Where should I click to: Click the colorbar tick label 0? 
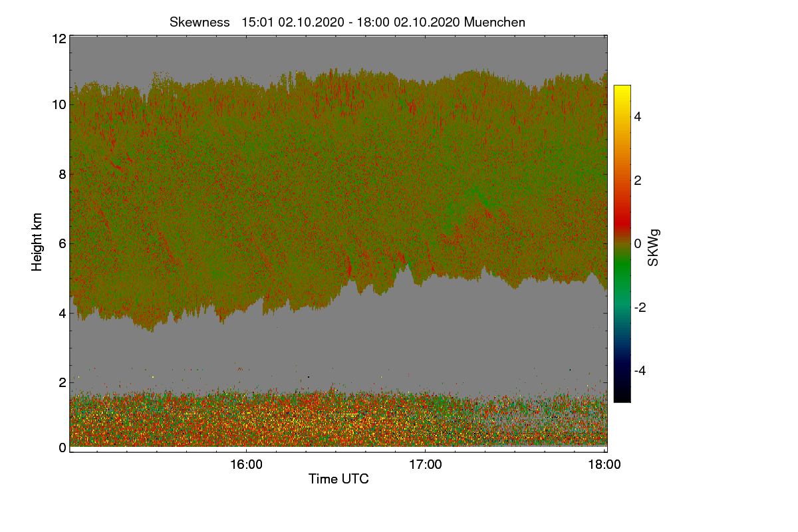[638, 244]
